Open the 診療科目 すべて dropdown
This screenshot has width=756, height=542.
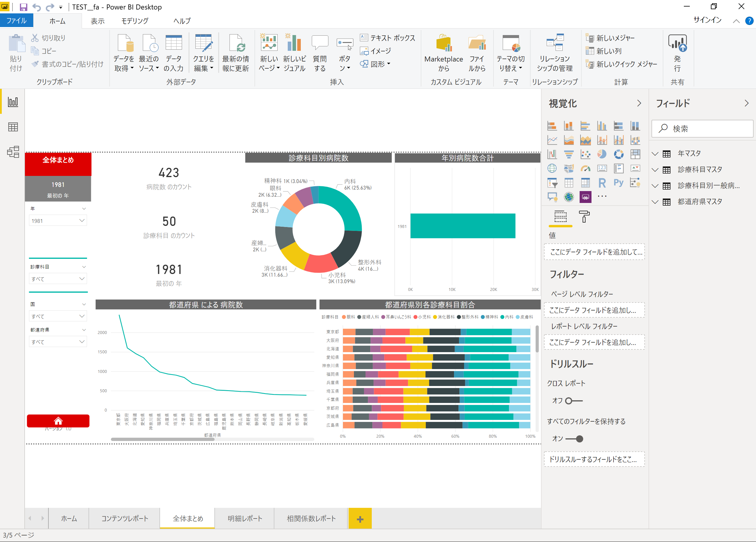(x=82, y=278)
